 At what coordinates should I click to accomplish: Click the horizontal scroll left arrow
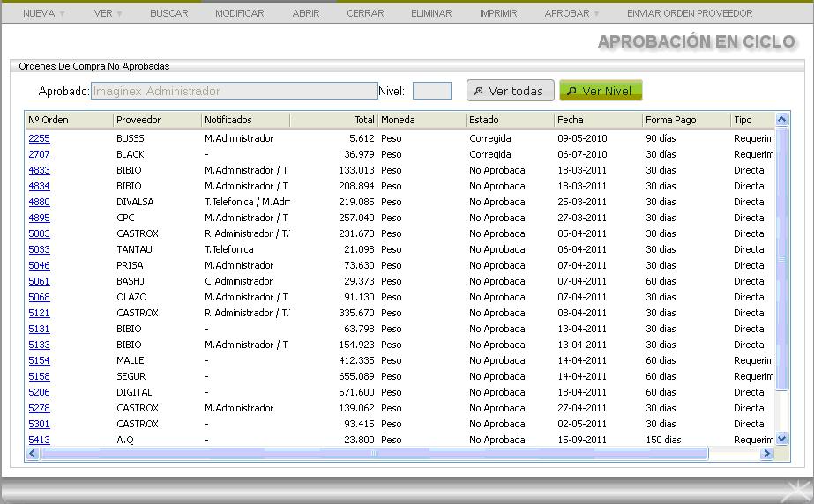pyautogui.click(x=33, y=454)
